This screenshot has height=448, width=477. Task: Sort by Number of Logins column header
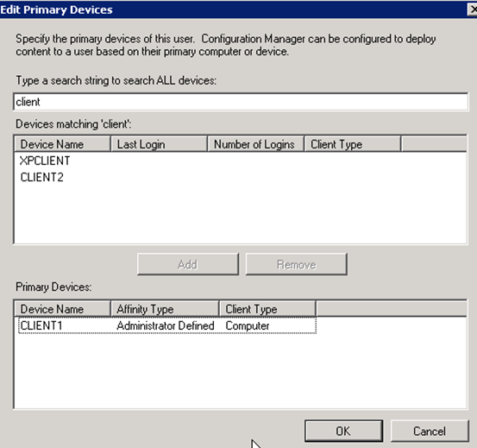click(255, 144)
